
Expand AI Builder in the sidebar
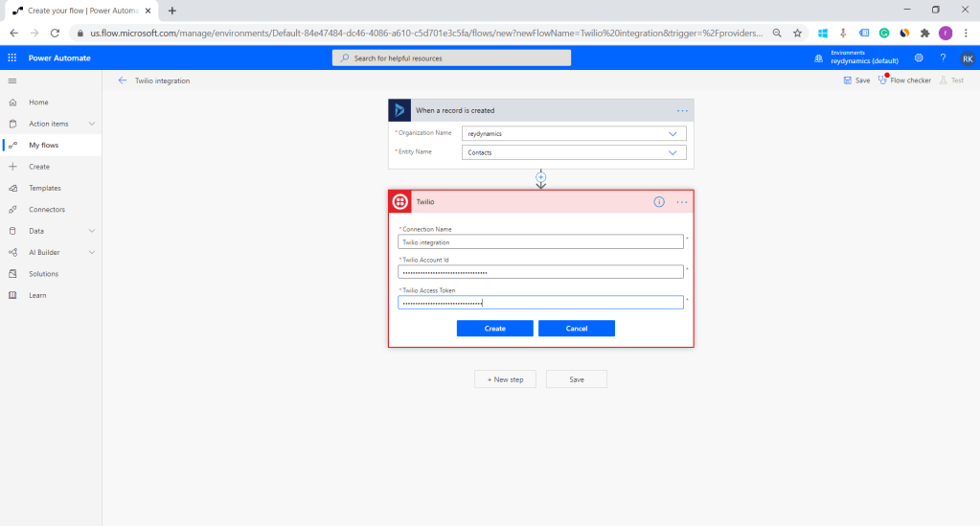pos(92,252)
